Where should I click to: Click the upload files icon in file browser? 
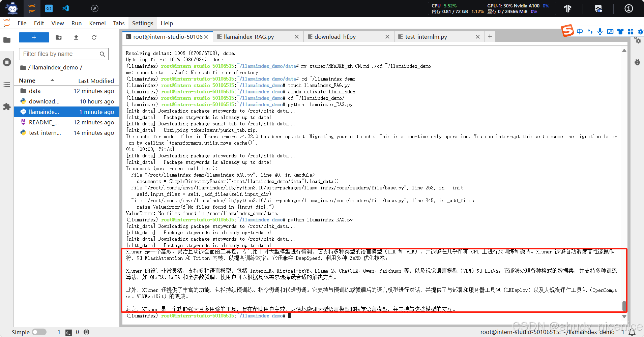(76, 37)
